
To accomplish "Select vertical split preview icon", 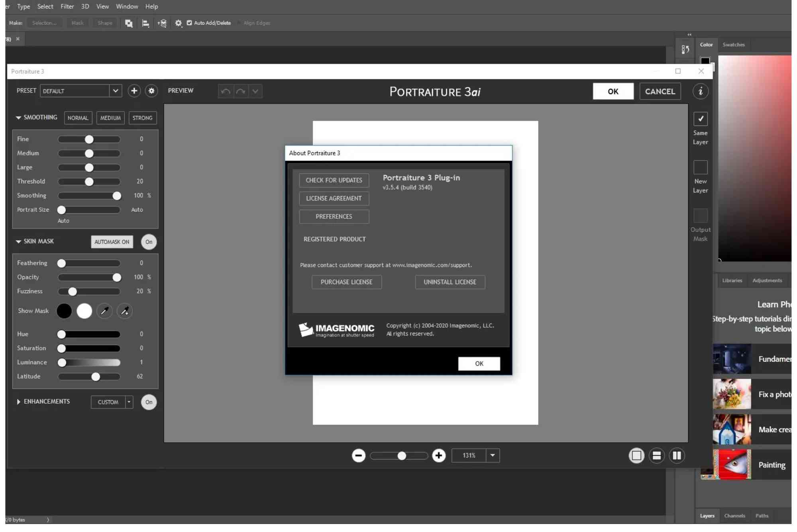I will click(677, 455).
